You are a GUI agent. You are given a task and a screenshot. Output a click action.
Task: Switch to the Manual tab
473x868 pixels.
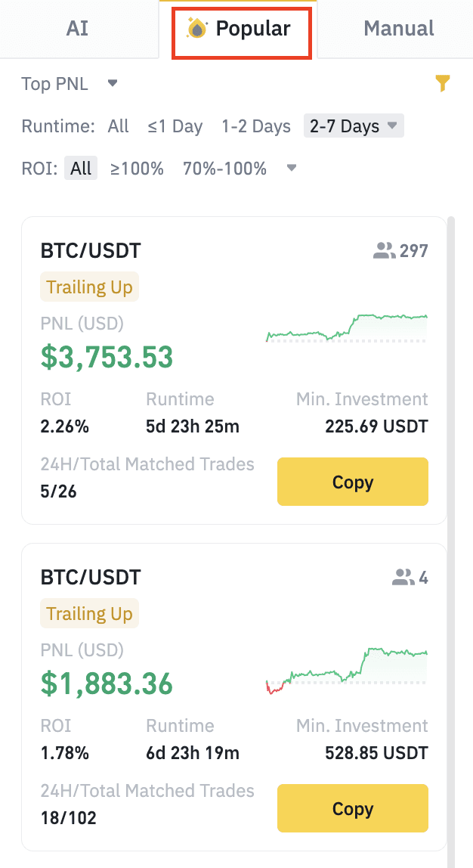tap(398, 28)
